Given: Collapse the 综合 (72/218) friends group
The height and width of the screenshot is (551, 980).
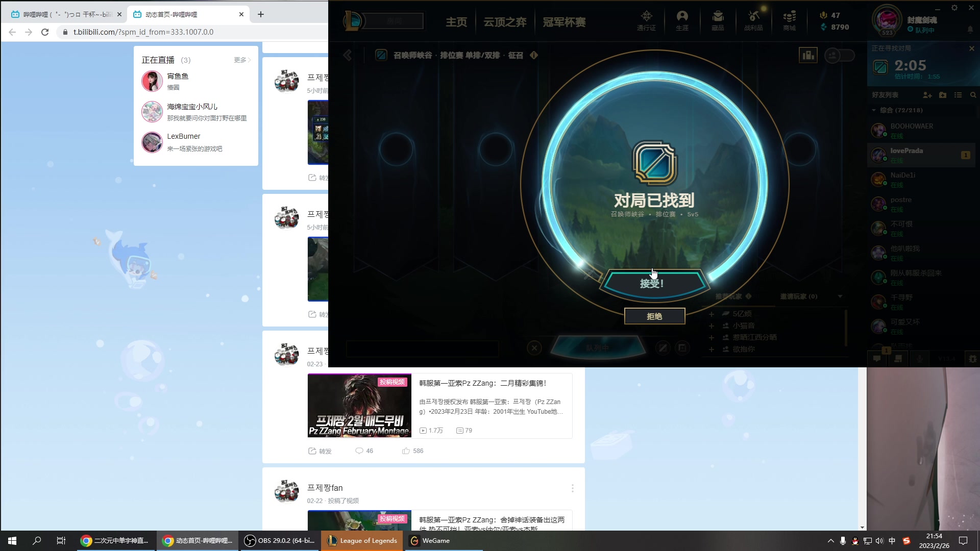Looking at the screenshot, I should pyautogui.click(x=874, y=110).
